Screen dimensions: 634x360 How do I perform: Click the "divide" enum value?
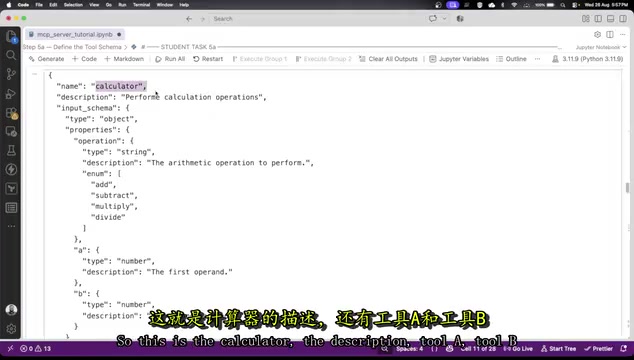click(x=108, y=217)
